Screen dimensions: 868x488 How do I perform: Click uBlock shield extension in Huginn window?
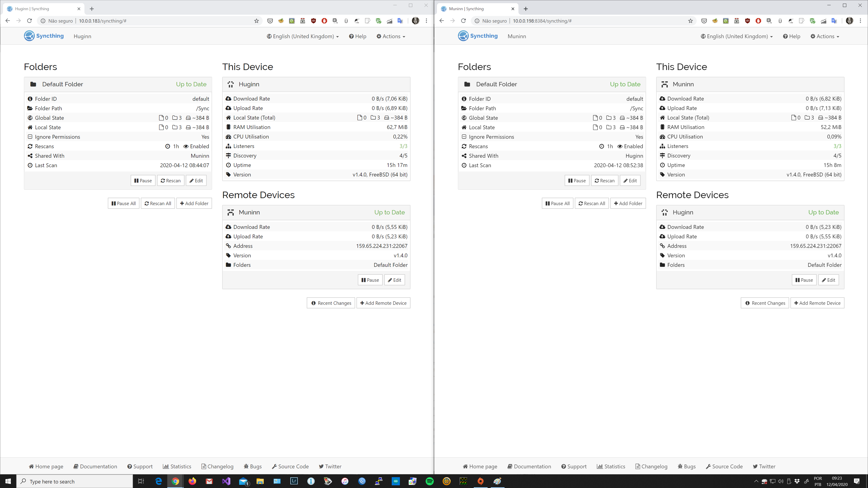point(313,21)
